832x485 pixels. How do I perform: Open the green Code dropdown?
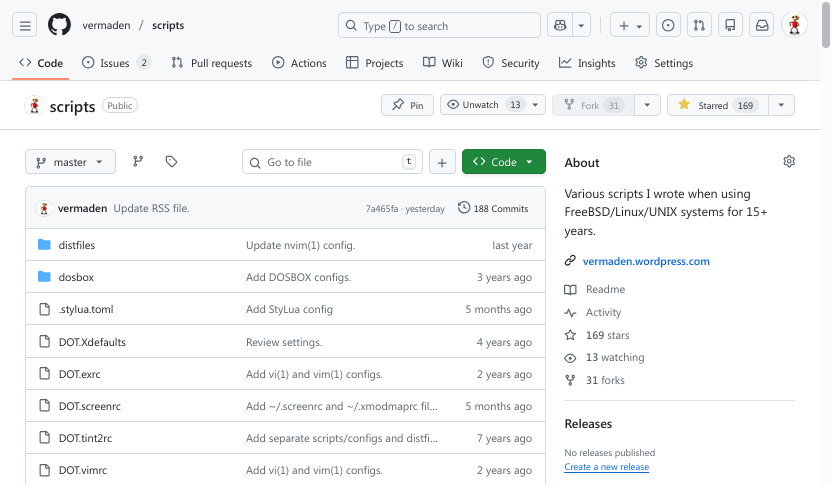point(503,162)
